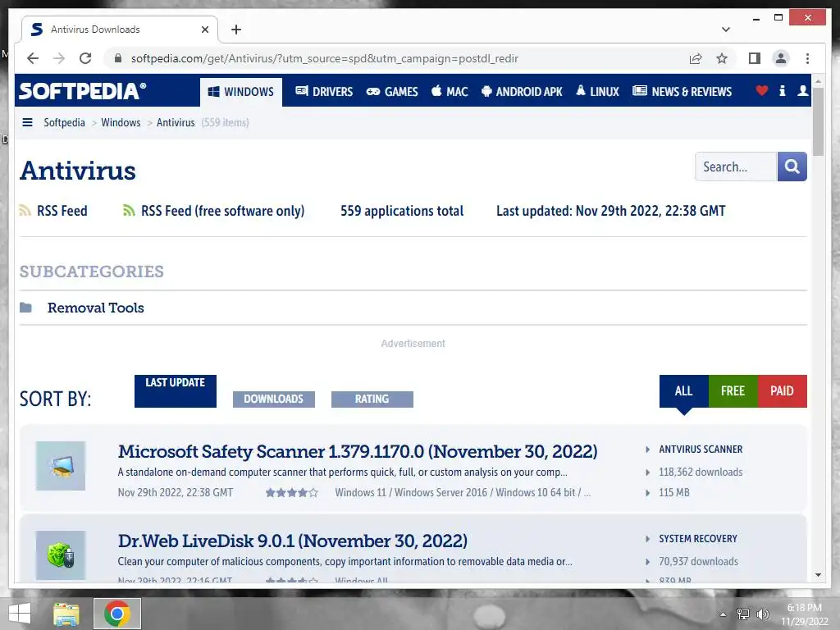Filter to PAID software
This screenshot has width=840, height=630.
pos(782,391)
